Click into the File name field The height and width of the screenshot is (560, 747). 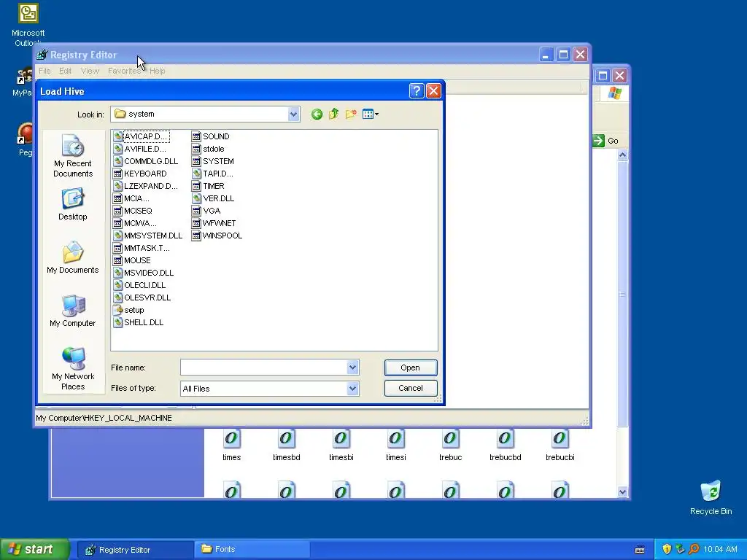264,367
